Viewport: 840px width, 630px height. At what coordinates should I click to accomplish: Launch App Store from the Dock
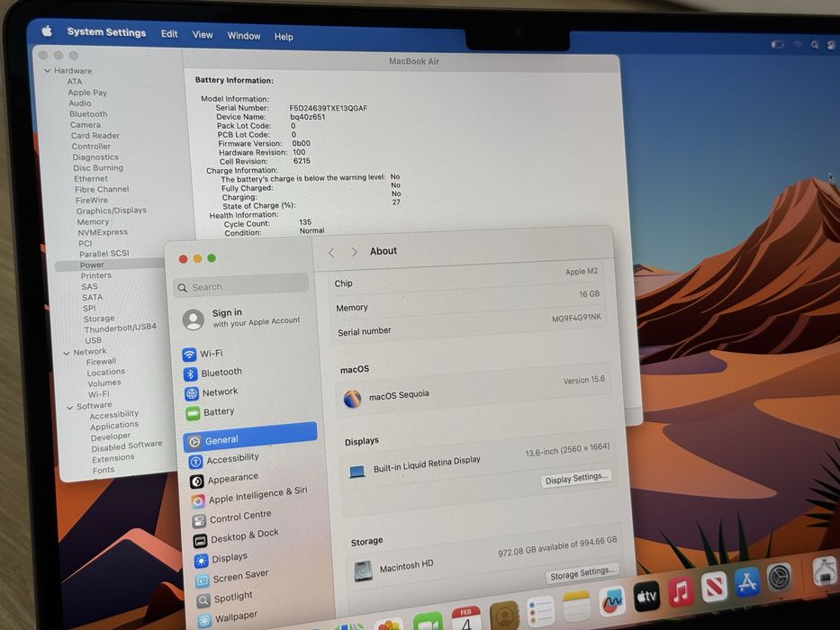click(746, 581)
